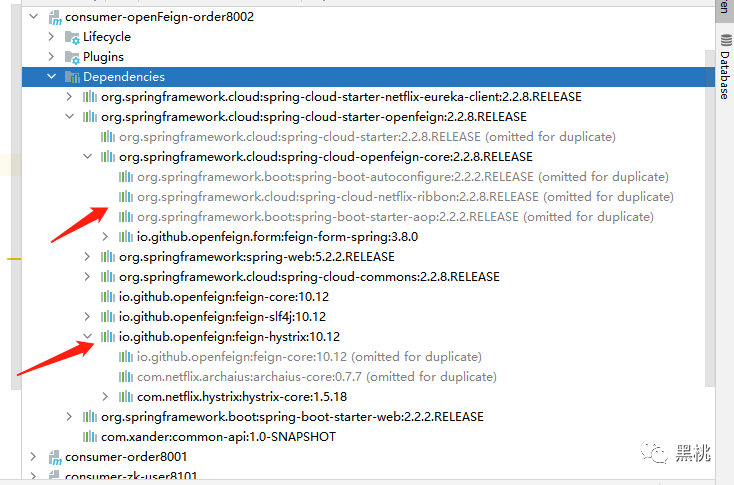Click the consumer-openFeign-order8002 Maven module icon
Screen dimensions: 734x485
pyautogui.click(x=55, y=18)
